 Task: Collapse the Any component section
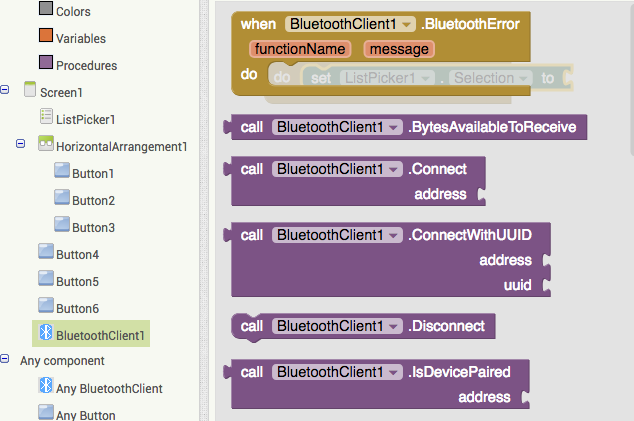(6, 360)
